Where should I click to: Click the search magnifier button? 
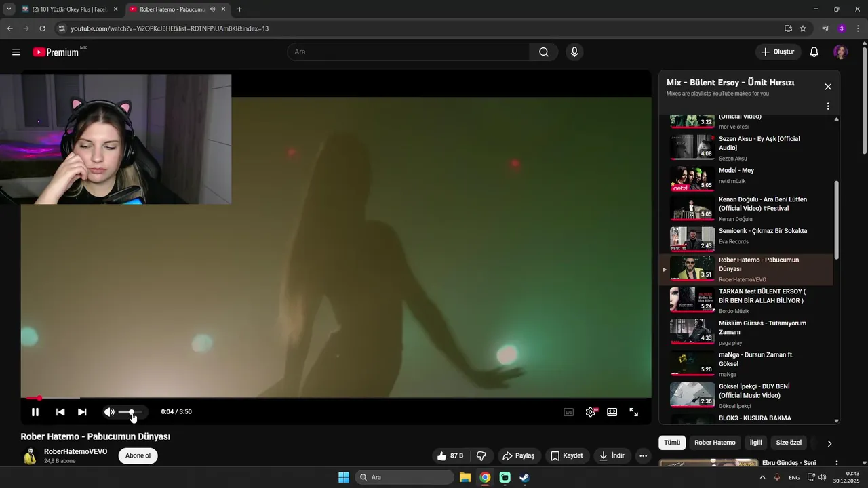(544, 52)
